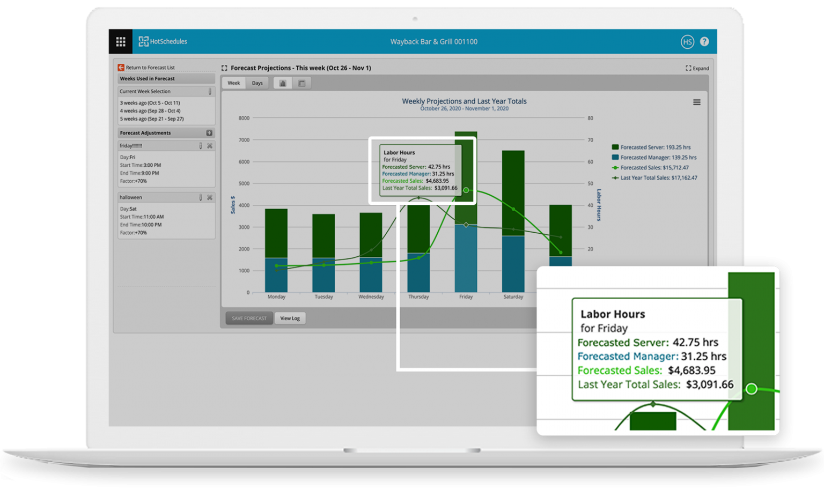Select the 3 weeks ago (Oct 5 - Oct 11) entry
The image size is (824, 504).
149,102
